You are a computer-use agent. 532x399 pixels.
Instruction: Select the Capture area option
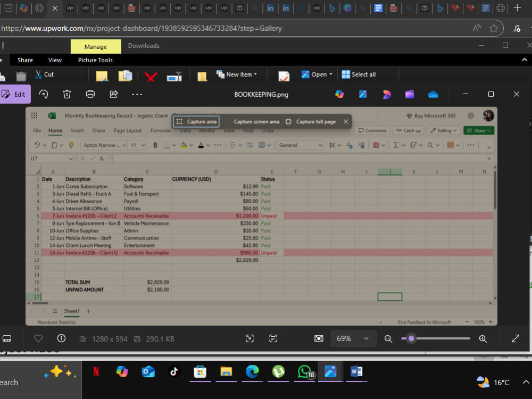pos(196,121)
